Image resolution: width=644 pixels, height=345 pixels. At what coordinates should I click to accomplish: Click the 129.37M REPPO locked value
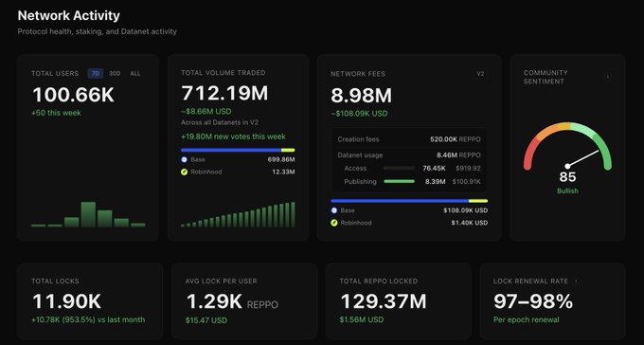pyautogui.click(x=384, y=301)
